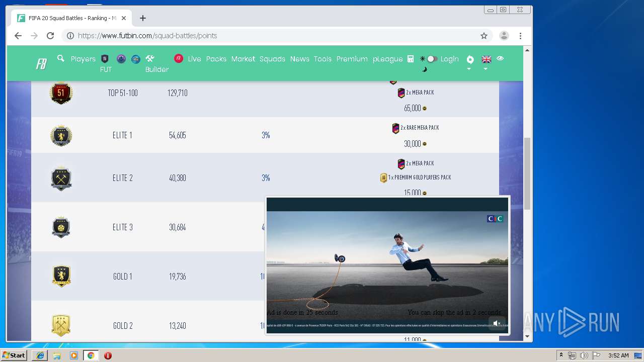Open the pLeague link
This screenshot has width=644, height=362.
[387, 59]
